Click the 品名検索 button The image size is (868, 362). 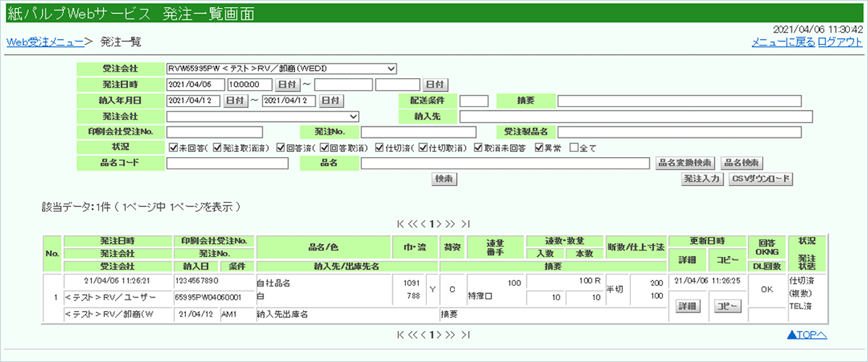tap(743, 163)
